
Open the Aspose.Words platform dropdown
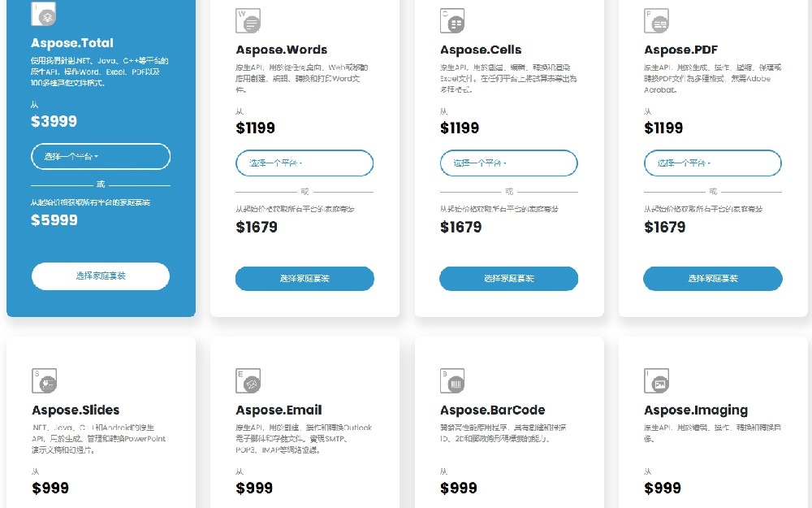coord(304,163)
